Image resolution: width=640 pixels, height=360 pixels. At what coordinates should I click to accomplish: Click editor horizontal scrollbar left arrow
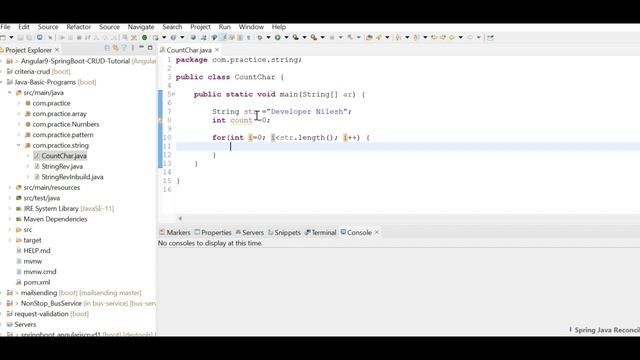tap(180, 218)
